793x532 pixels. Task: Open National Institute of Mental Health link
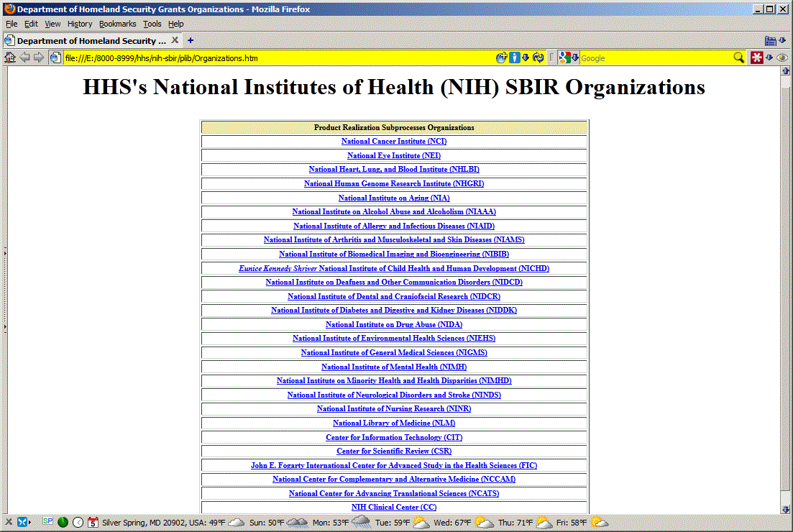click(x=394, y=367)
